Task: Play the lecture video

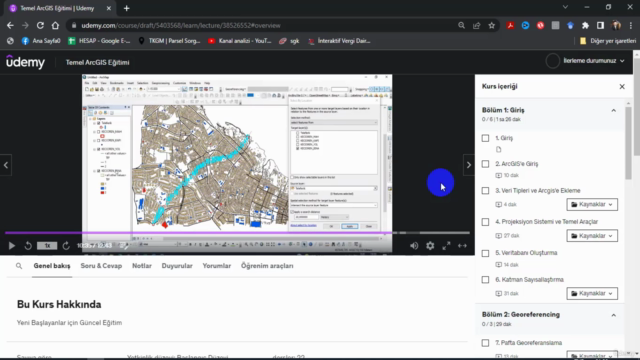Action: click(11, 246)
